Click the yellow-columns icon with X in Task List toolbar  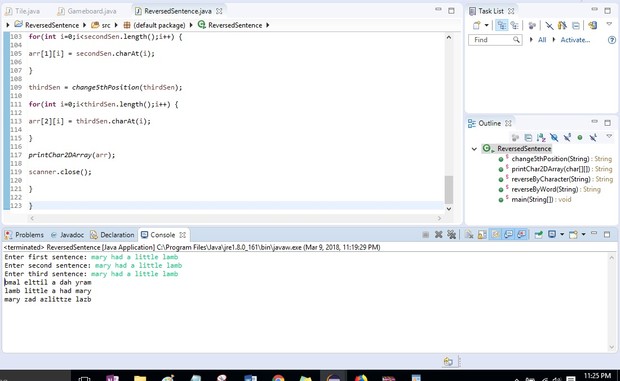[x=562, y=26]
